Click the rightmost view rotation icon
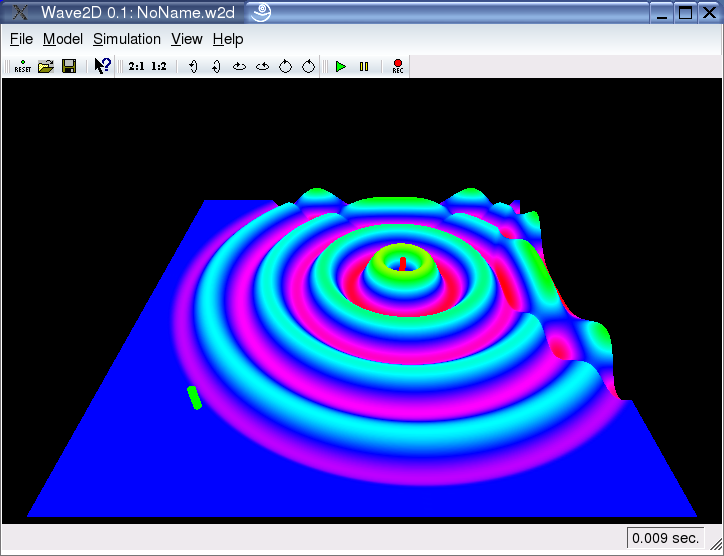 point(309,67)
